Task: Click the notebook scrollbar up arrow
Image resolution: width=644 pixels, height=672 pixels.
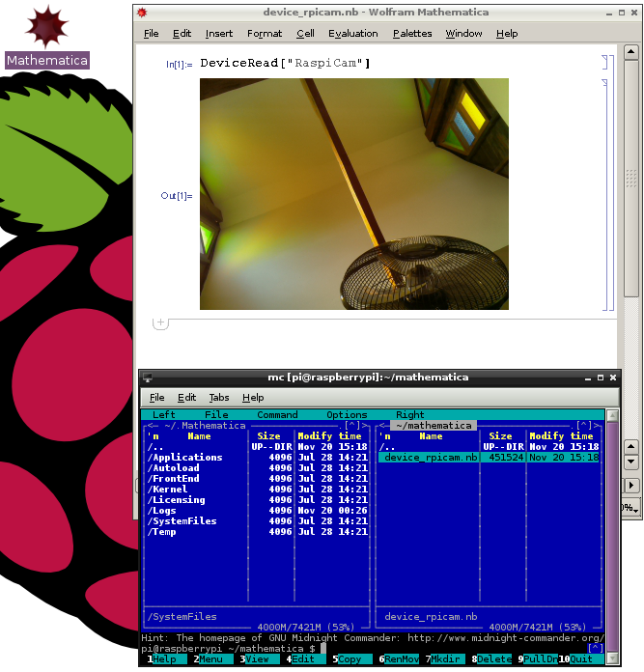Action: 631,53
